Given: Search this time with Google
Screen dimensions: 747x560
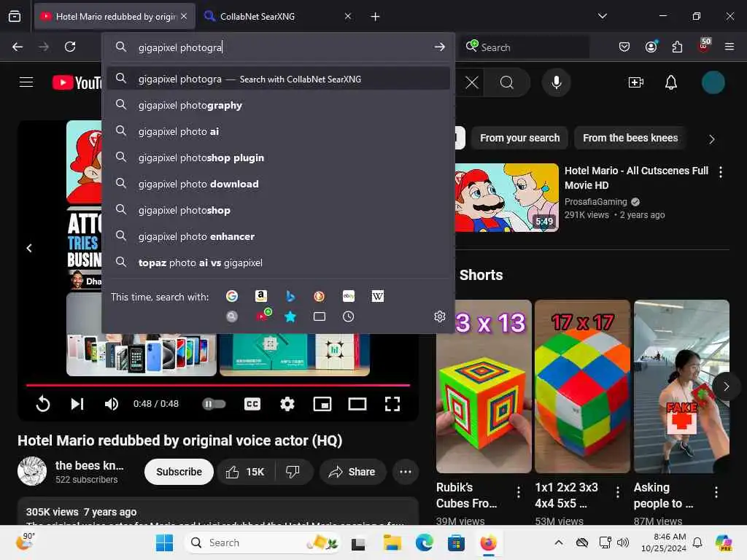Looking at the screenshot, I should pyautogui.click(x=232, y=296).
